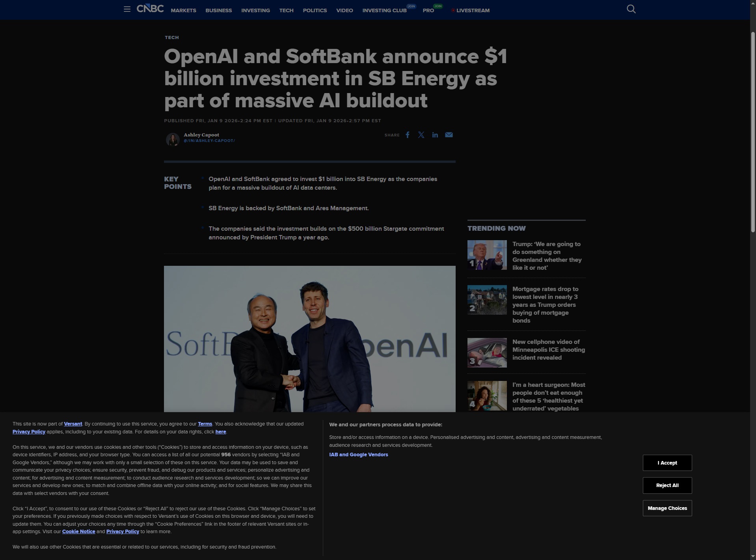756x560 pixels.
Task: Open the Privacy Policy link in first paragraph
Action: click(x=29, y=432)
